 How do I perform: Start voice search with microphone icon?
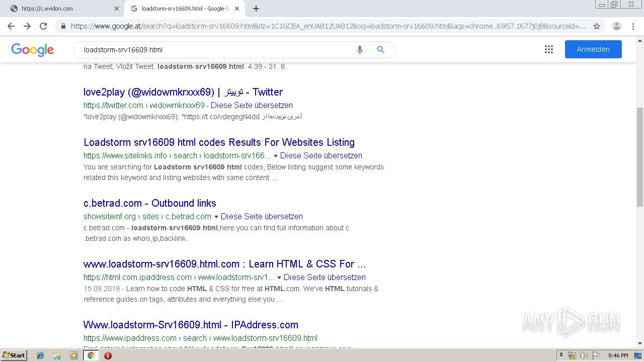(x=359, y=50)
